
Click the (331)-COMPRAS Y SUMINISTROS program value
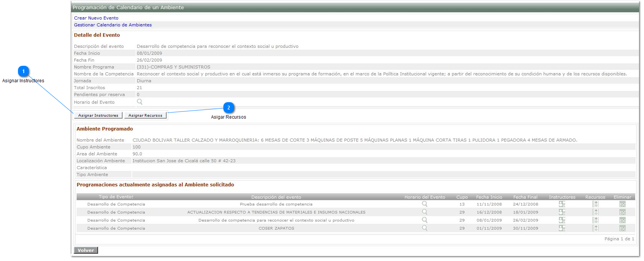[x=174, y=67]
